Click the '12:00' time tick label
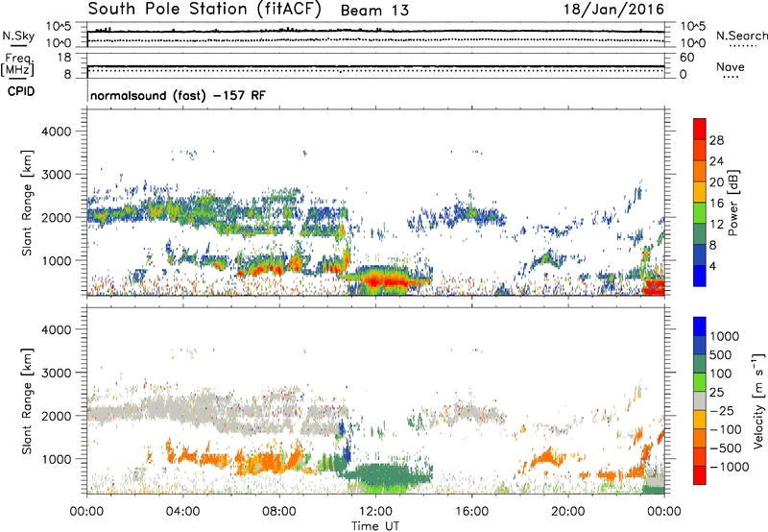 [x=375, y=512]
